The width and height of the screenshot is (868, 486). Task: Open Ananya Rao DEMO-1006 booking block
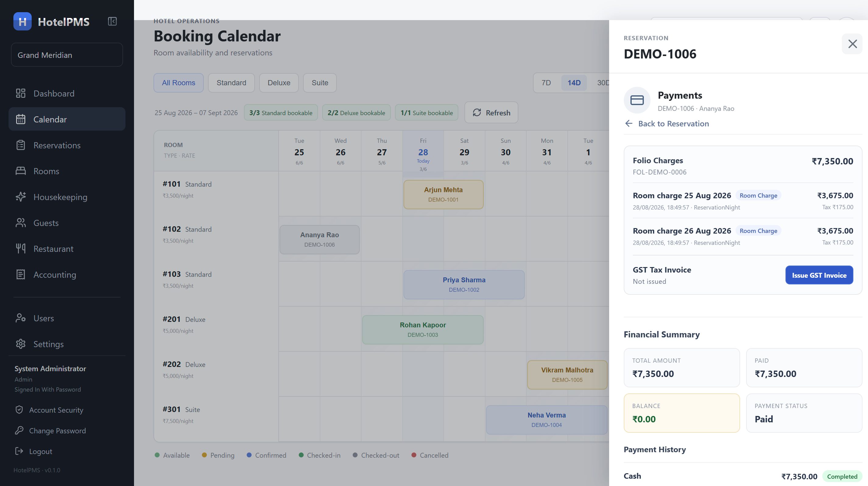click(x=319, y=239)
